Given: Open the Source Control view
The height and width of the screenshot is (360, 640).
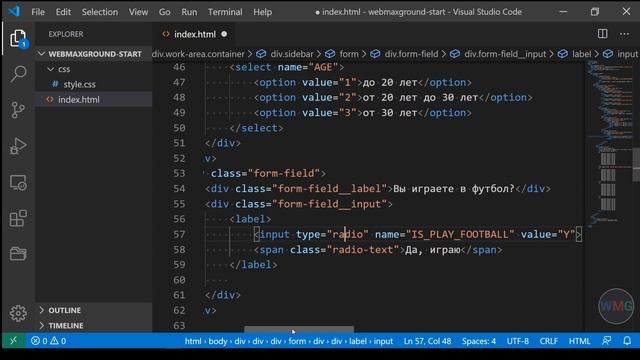Looking at the screenshot, I should 18,110.
